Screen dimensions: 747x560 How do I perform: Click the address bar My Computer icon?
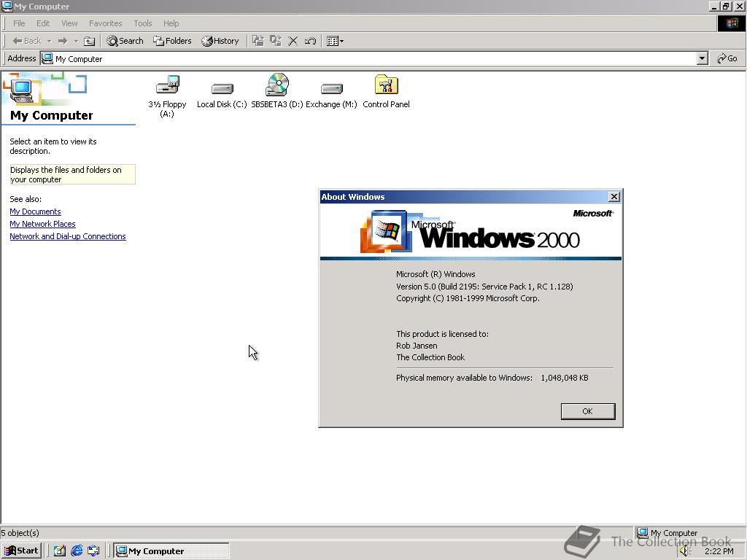tap(47, 58)
